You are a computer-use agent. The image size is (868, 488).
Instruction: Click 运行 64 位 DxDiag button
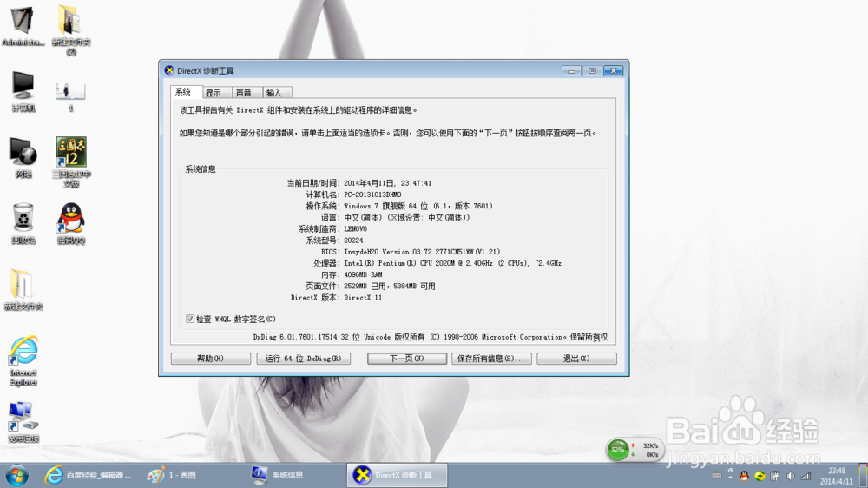[x=303, y=359]
